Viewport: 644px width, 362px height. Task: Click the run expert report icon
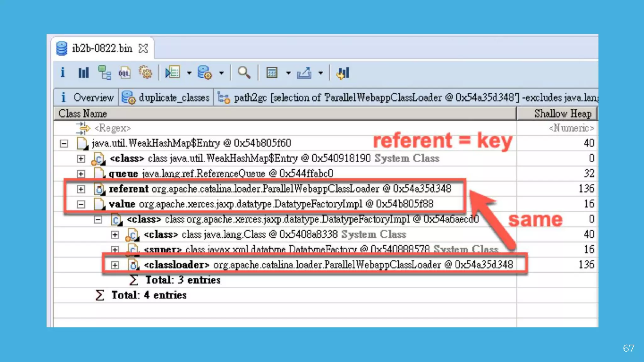[173, 73]
